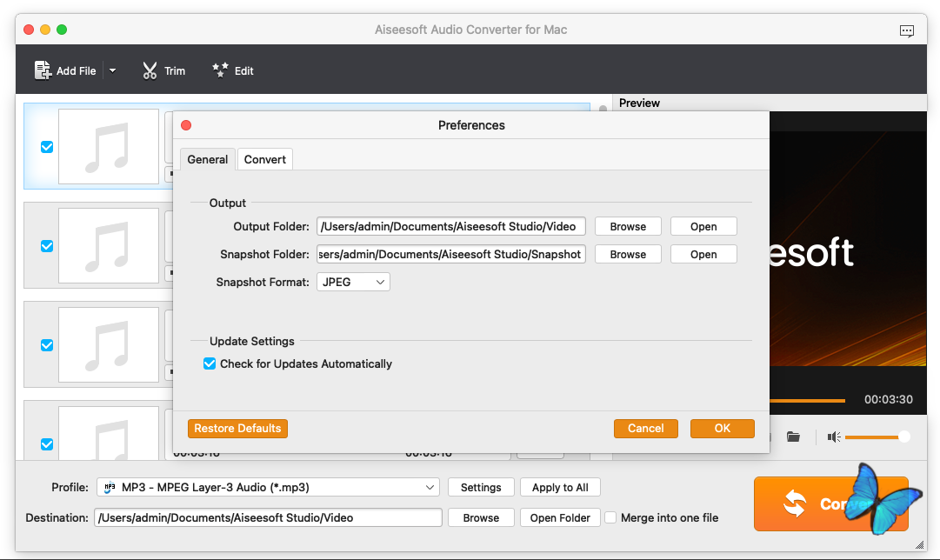Viewport: 940px width, 560px height.
Task: Browse for the Output Folder in Preferences
Action: [628, 226]
